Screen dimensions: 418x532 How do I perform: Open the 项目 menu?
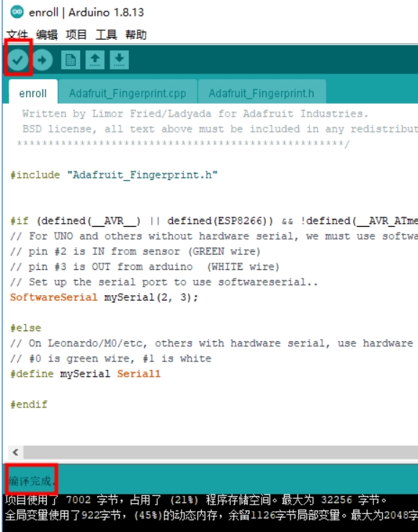tap(76, 35)
